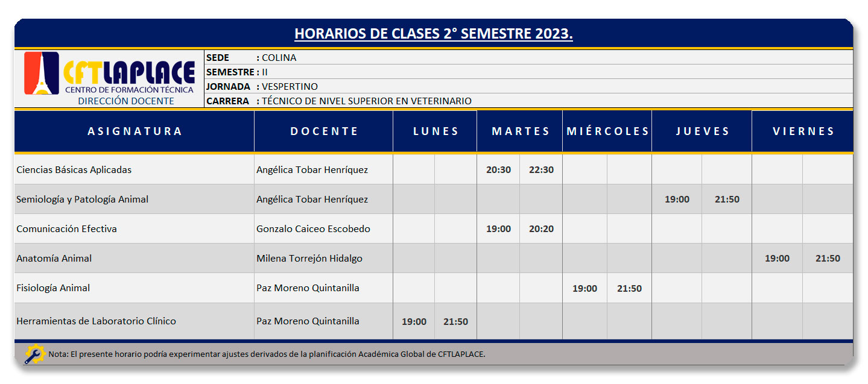
Task: Click the SEDE Colina field
Action: click(x=529, y=58)
